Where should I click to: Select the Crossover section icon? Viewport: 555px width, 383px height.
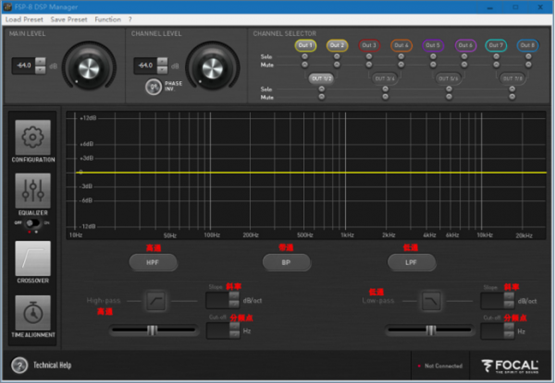[33, 258]
